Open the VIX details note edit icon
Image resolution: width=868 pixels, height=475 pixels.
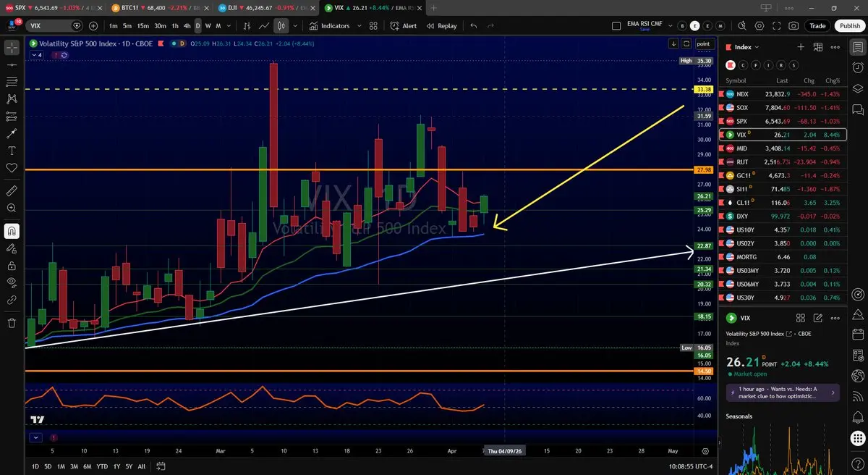click(818, 318)
